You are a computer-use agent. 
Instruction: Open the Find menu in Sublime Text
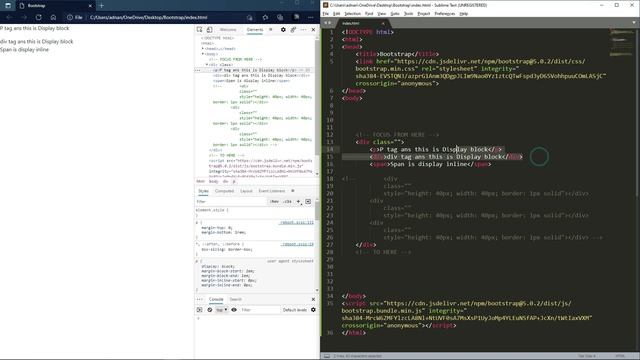(x=369, y=14)
